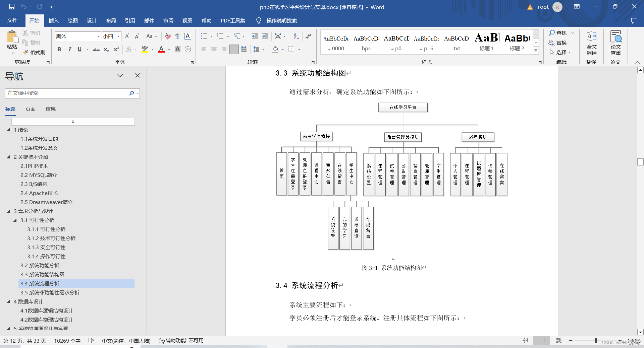Toggle italic formatting
Viewport: 644px width, 348px height.
click(x=69, y=50)
